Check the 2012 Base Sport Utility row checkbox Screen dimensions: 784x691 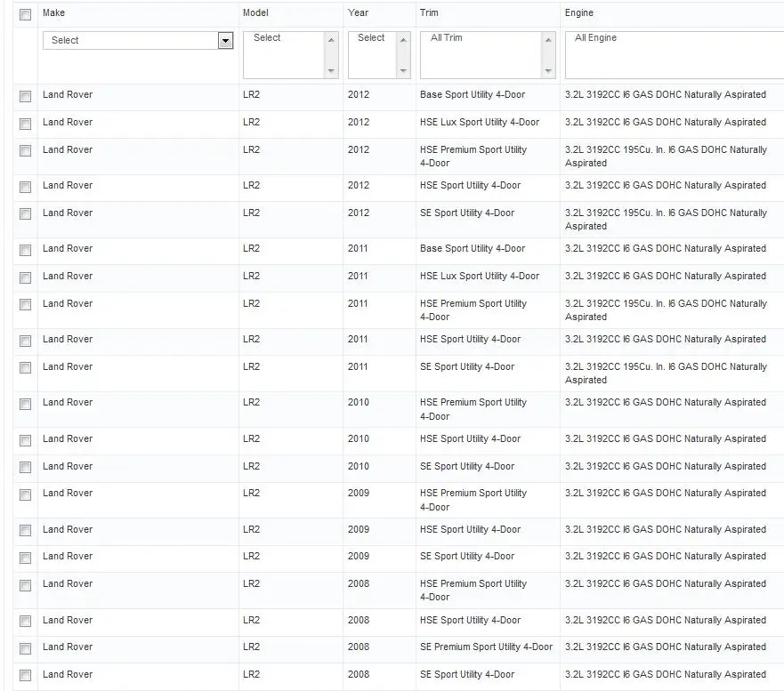[x=25, y=96]
